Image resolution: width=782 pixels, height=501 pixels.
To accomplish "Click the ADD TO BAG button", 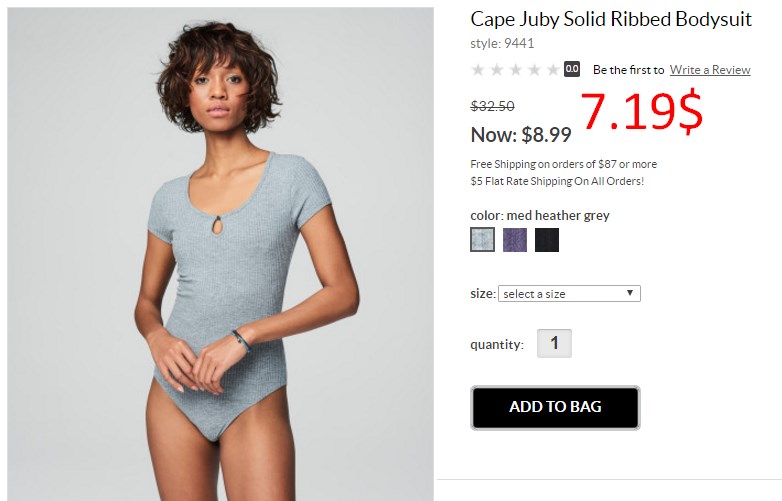I will [555, 407].
